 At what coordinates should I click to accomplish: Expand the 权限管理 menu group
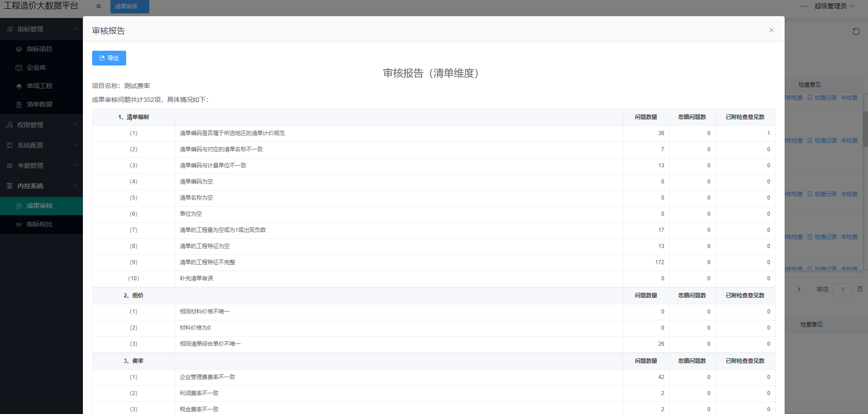41,125
